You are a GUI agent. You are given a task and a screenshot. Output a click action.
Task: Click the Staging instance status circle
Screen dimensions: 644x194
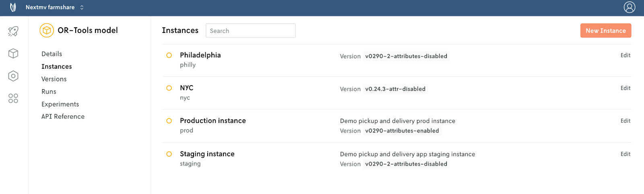coord(169,154)
